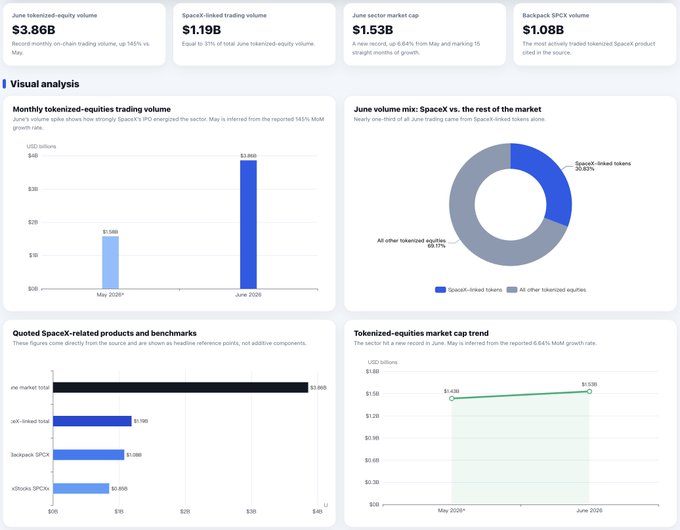
Task: Click the 'SpaceX-linked trading volume' card label
Action: coord(224,15)
